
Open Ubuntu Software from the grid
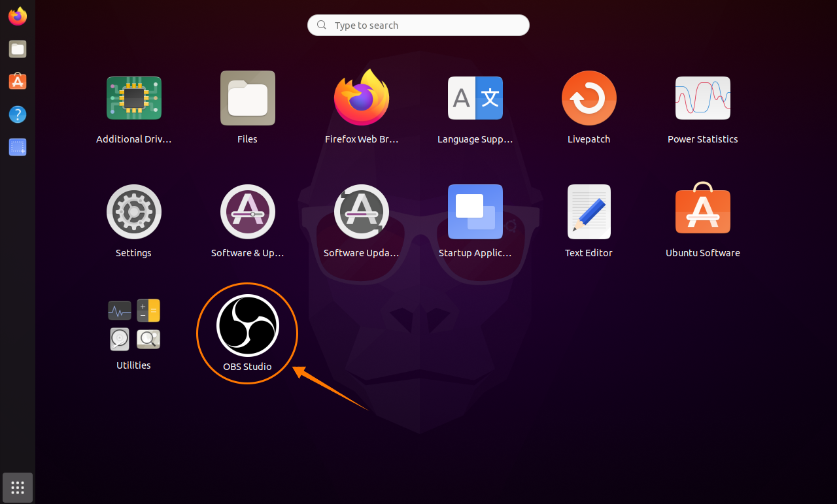click(x=703, y=209)
